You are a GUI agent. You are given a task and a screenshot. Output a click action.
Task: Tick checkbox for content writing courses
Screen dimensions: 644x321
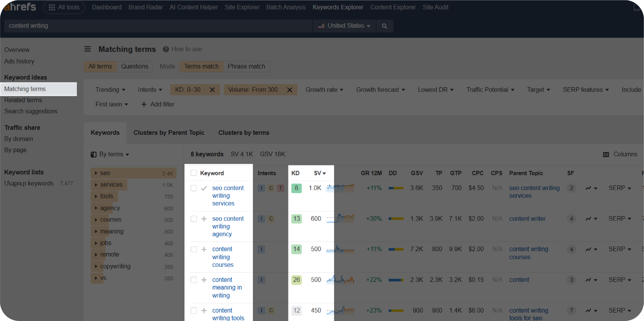(x=194, y=249)
